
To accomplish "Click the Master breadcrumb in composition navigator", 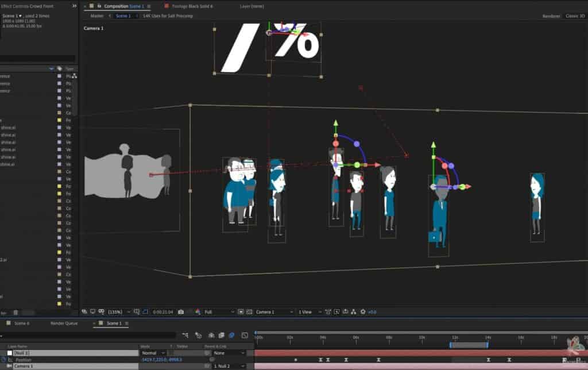I will (x=96, y=16).
